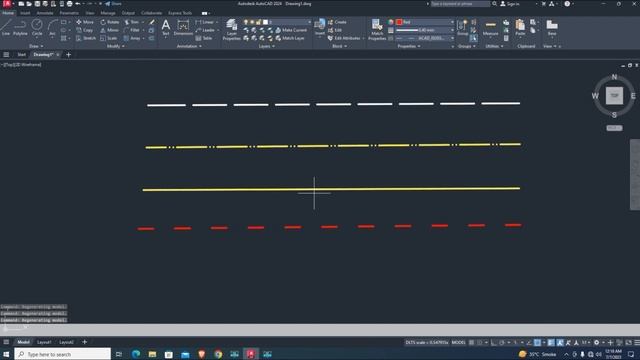
Task: Add a new drawing tab with plus
Action: tap(69, 55)
